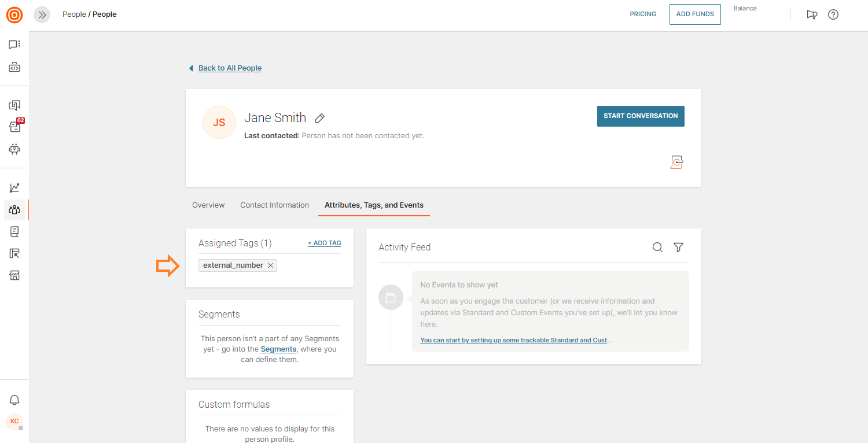Open the KC user account avatar
Image resolution: width=868 pixels, height=443 pixels.
coord(14,422)
